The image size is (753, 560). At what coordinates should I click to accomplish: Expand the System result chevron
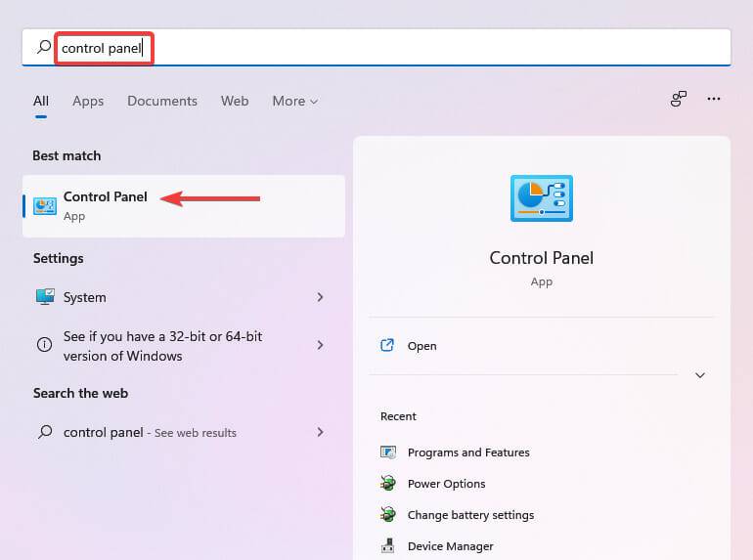click(320, 297)
